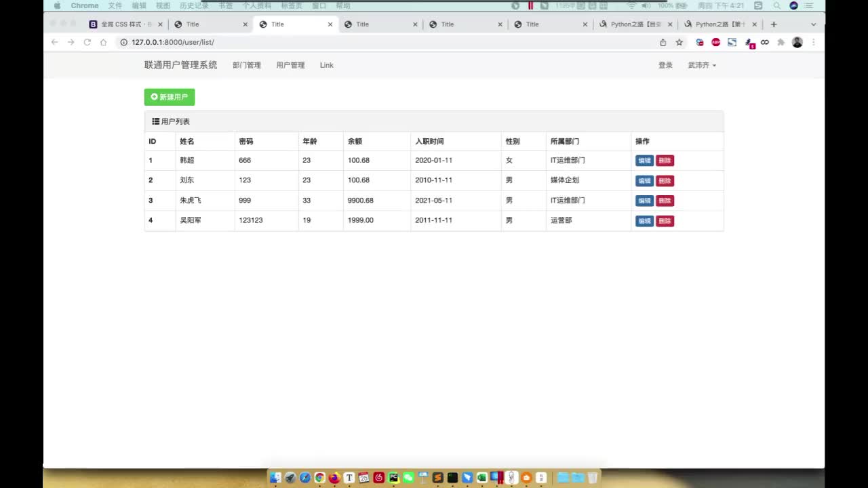
Task: Open the 历史记录 menu
Action: tap(194, 5)
